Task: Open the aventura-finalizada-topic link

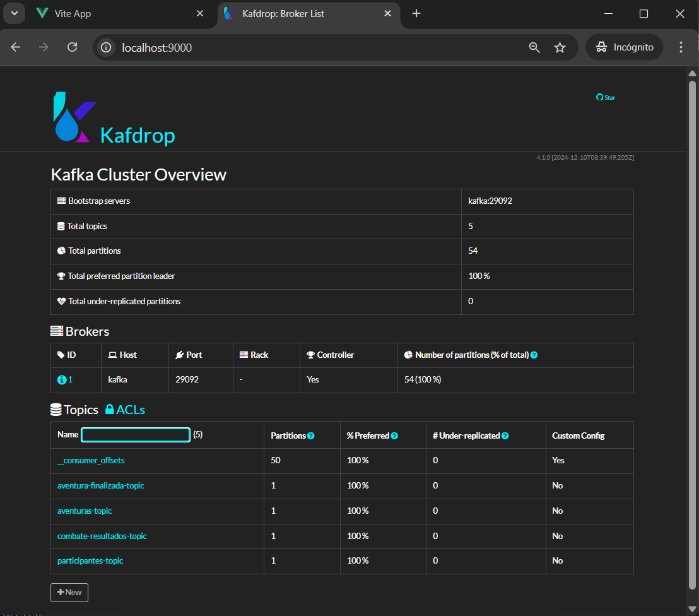Action: point(100,485)
